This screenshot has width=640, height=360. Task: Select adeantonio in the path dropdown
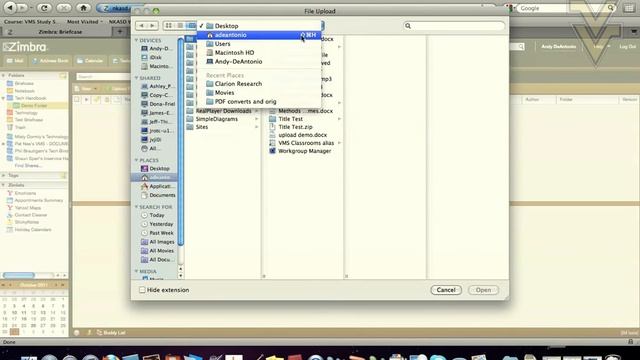point(259,35)
